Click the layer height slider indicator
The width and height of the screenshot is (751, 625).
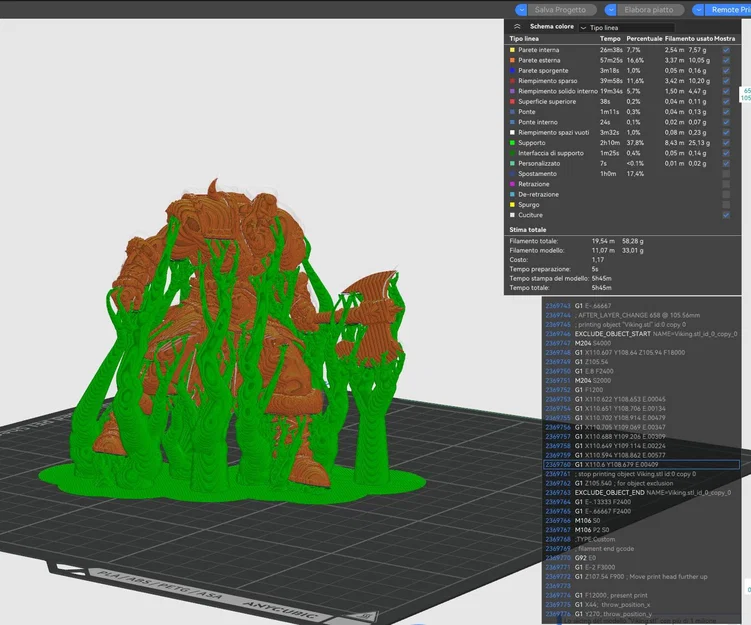[x=745, y=94]
